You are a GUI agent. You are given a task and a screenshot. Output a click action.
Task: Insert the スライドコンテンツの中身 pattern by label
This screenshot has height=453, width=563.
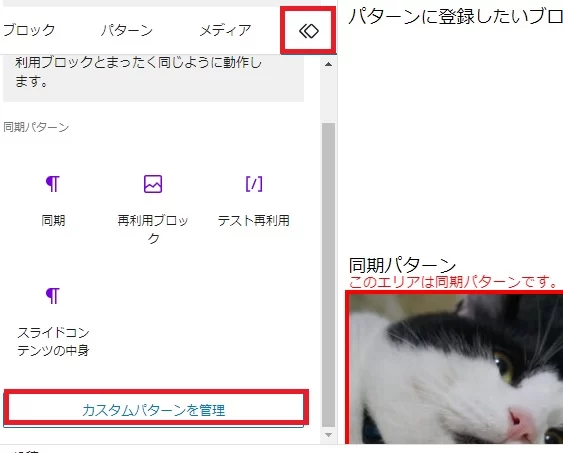click(53, 341)
